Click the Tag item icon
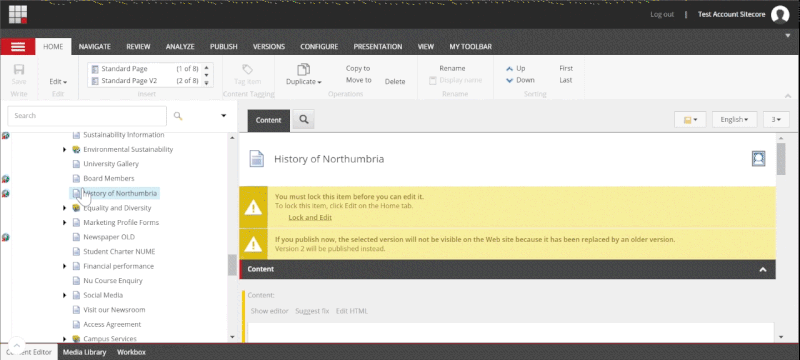The width and height of the screenshot is (800, 360). [247, 69]
